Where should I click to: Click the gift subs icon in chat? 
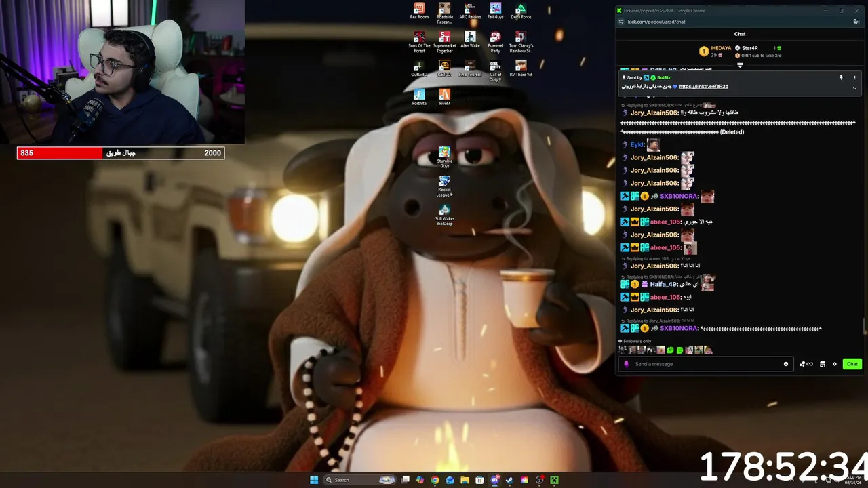tap(806, 364)
